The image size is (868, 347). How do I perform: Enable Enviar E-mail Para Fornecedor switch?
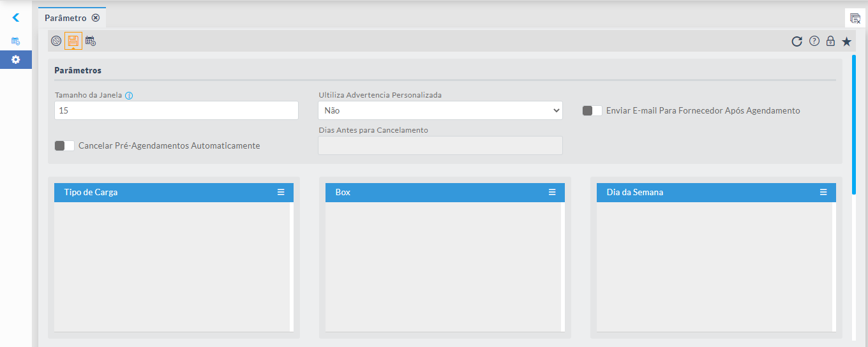592,110
